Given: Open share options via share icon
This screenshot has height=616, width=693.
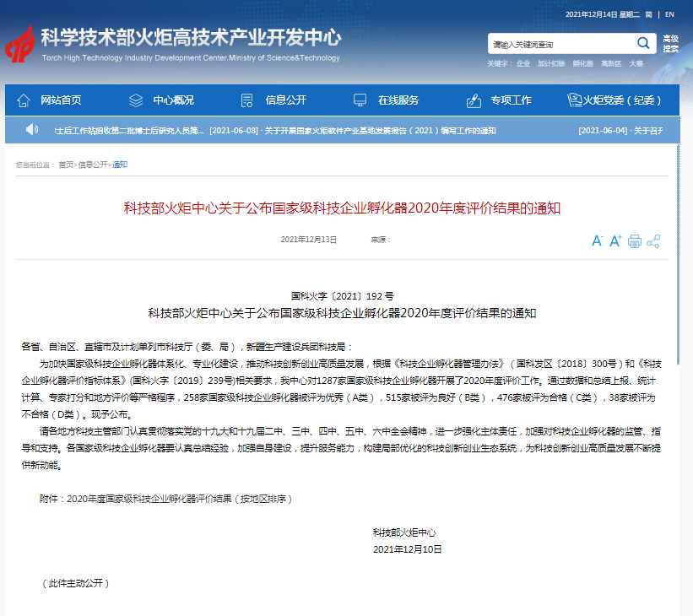Looking at the screenshot, I should [652, 241].
